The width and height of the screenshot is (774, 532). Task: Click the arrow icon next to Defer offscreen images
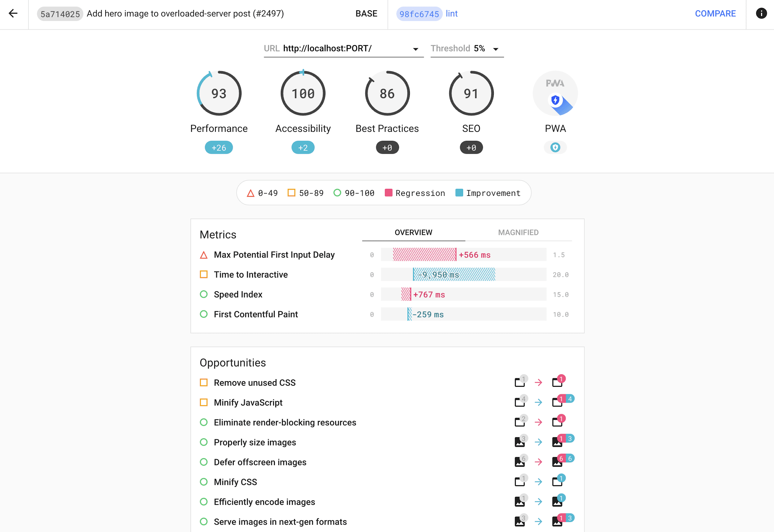[538, 462]
